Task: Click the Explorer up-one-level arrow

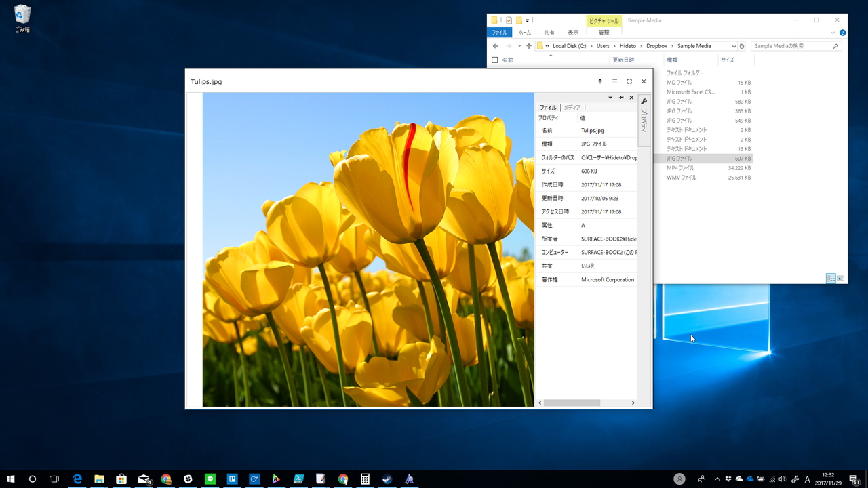Action: point(529,46)
